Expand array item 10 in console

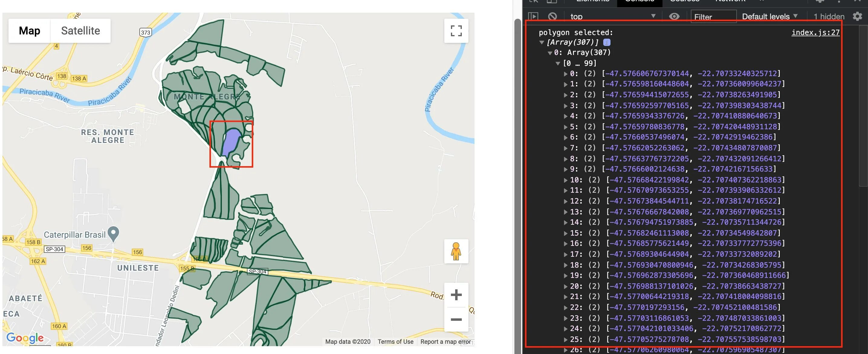(x=566, y=180)
